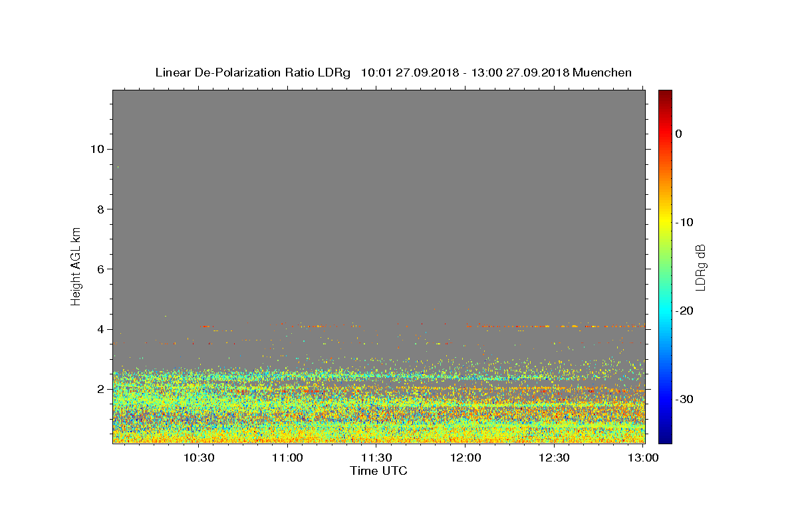
Task: Click the dark blue bottom of colorbar
Action: (x=665, y=438)
